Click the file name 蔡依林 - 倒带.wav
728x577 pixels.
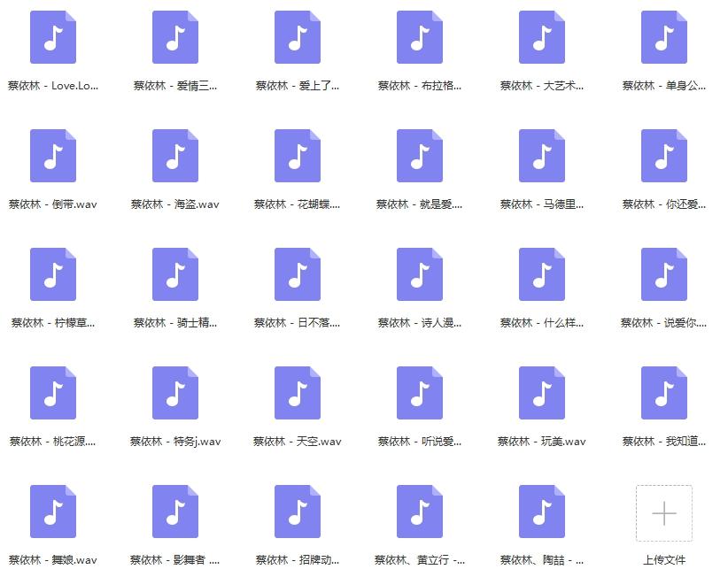[53, 204]
